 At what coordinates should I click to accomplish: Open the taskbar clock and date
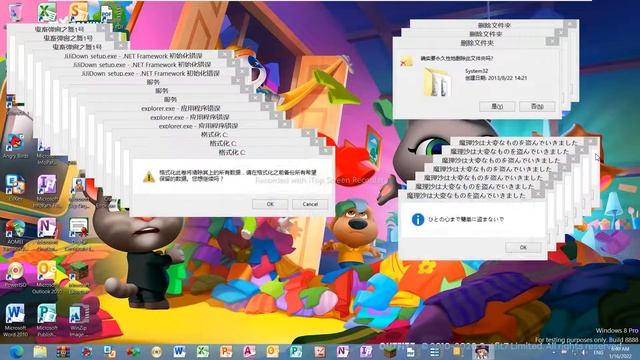pyautogui.click(x=620, y=352)
